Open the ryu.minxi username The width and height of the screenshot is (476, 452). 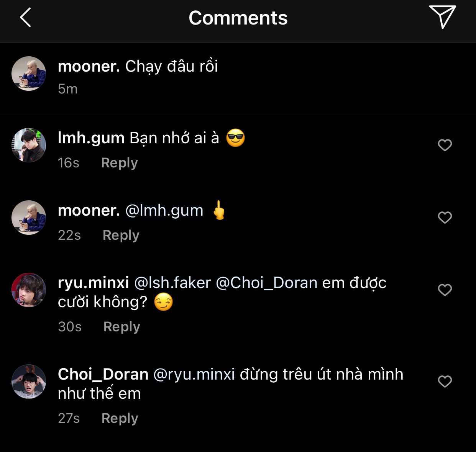point(93,283)
